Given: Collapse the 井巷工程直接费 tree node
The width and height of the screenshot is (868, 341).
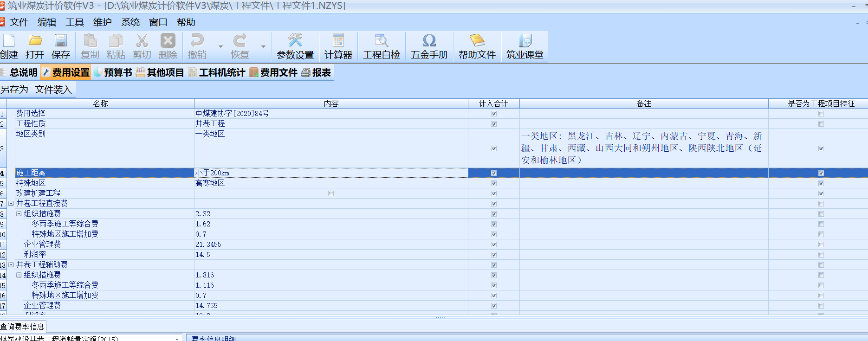Looking at the screenshot, I should pos(11,204).
